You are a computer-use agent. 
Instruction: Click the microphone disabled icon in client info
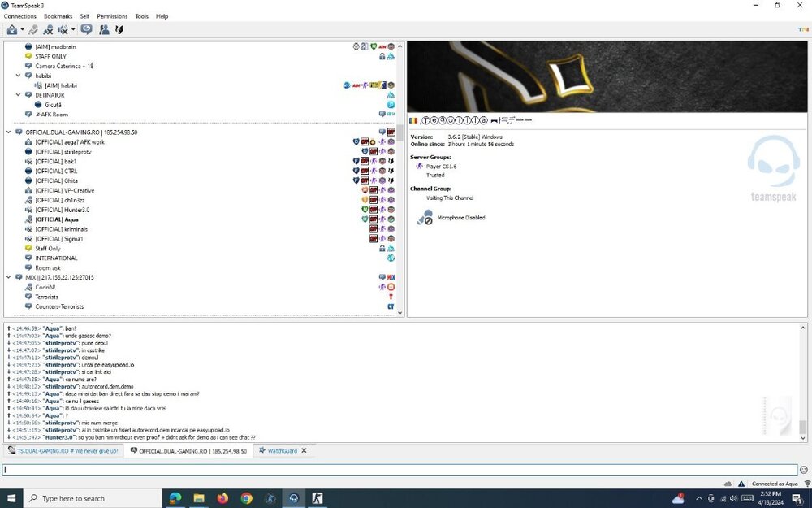coord(425,218)
